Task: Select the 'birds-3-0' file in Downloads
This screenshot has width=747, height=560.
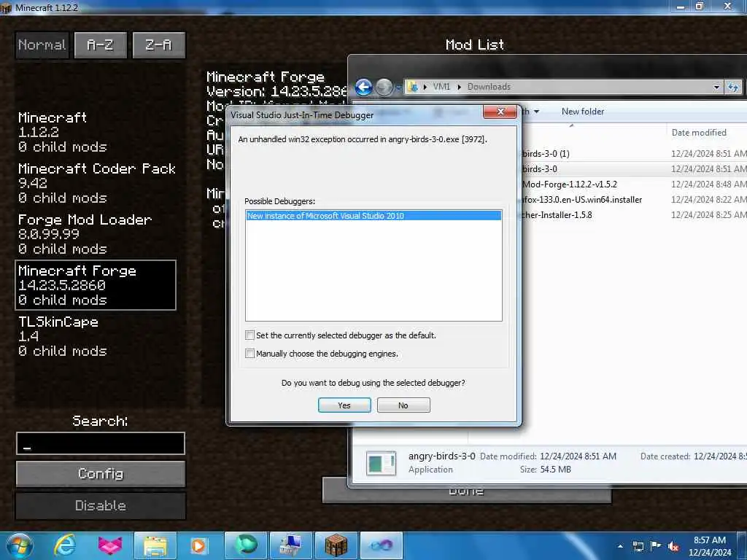Action: click(634, 169)
